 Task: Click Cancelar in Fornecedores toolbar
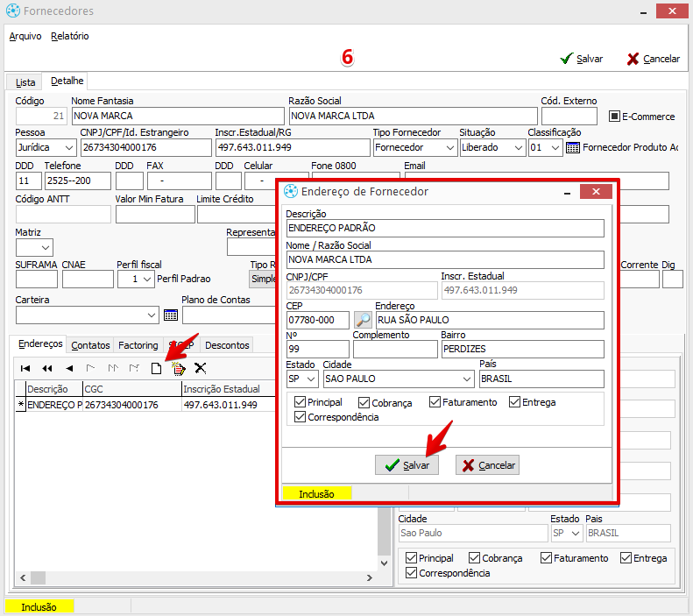tap(654, 59)
